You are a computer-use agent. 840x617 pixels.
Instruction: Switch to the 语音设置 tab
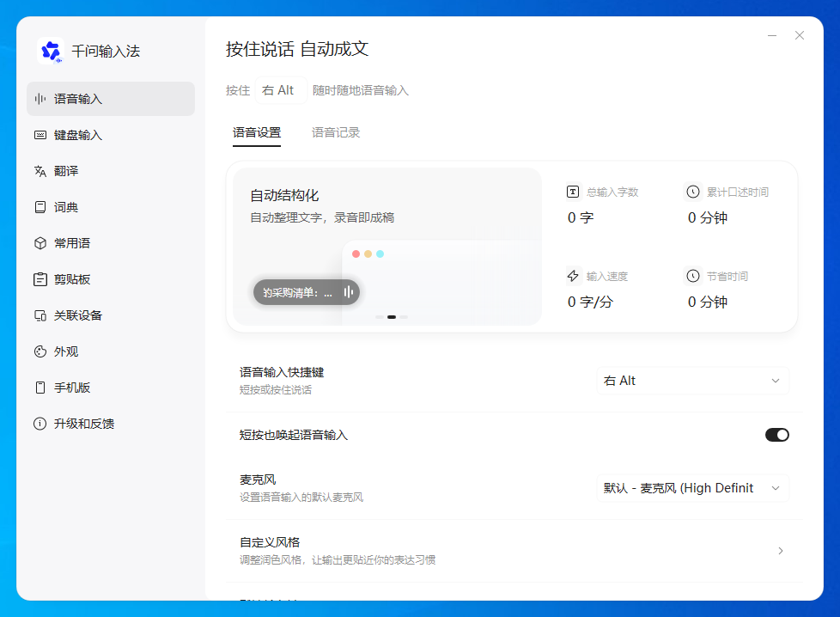pyautogui.click(x=257, y=132)
